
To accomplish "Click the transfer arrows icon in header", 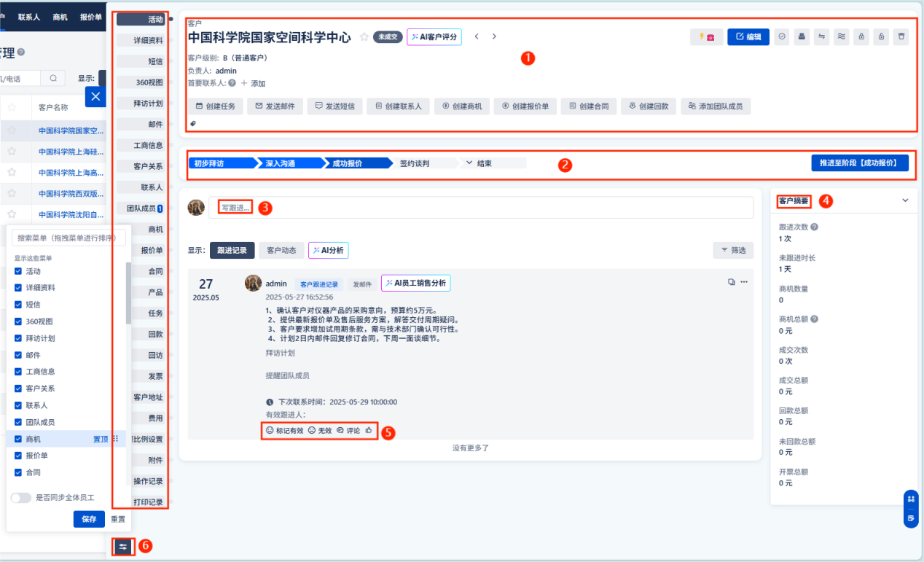I will [x=822, y=37].
